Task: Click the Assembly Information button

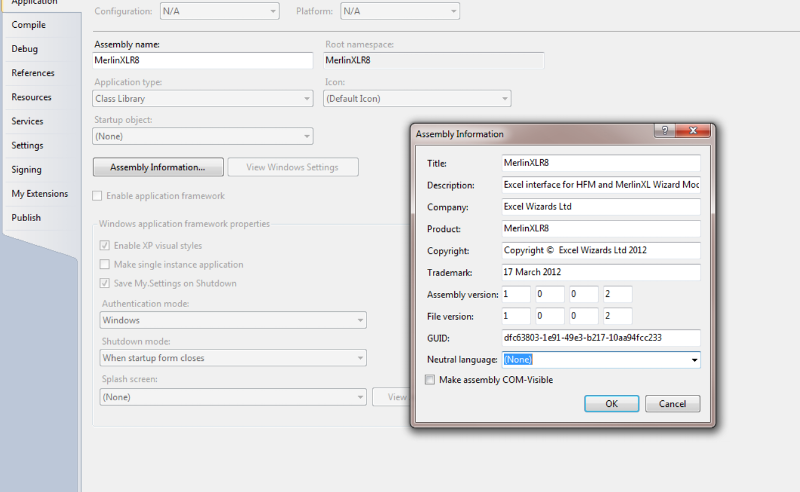Action: (158, 167)
